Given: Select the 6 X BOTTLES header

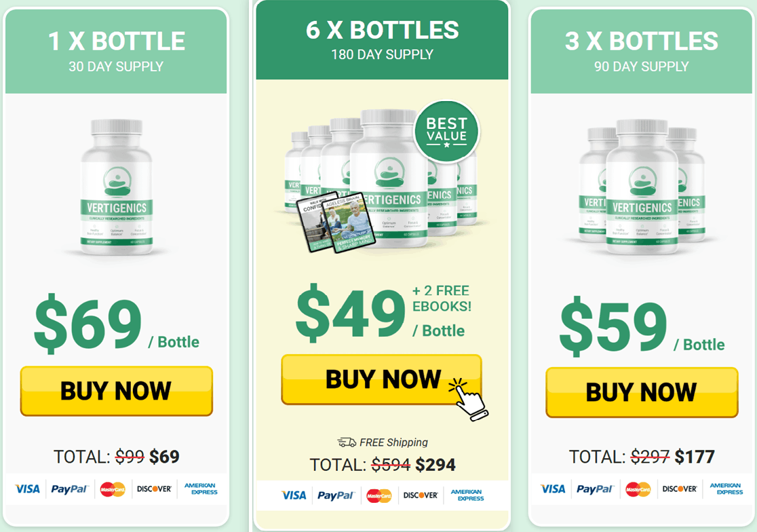Looking at the screenshot, I should (382, 41).
